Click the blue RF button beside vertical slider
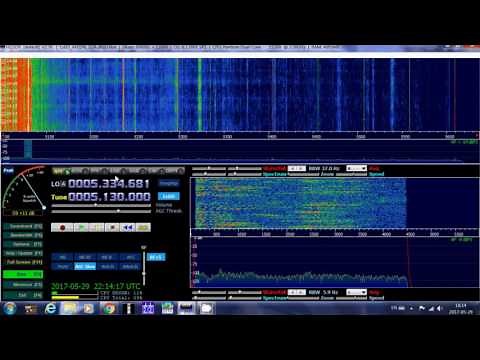This screenshot has width=480, height=360. point(156,257)
